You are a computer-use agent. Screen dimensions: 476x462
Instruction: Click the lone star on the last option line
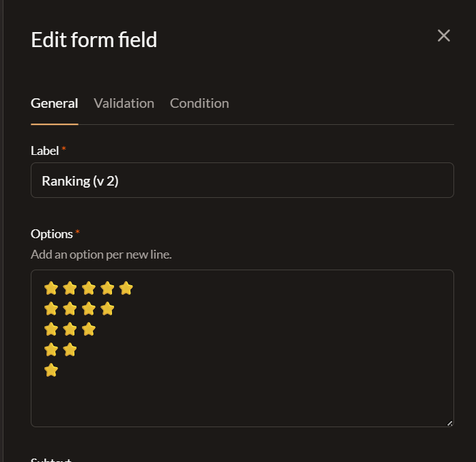tap(51, 371)
